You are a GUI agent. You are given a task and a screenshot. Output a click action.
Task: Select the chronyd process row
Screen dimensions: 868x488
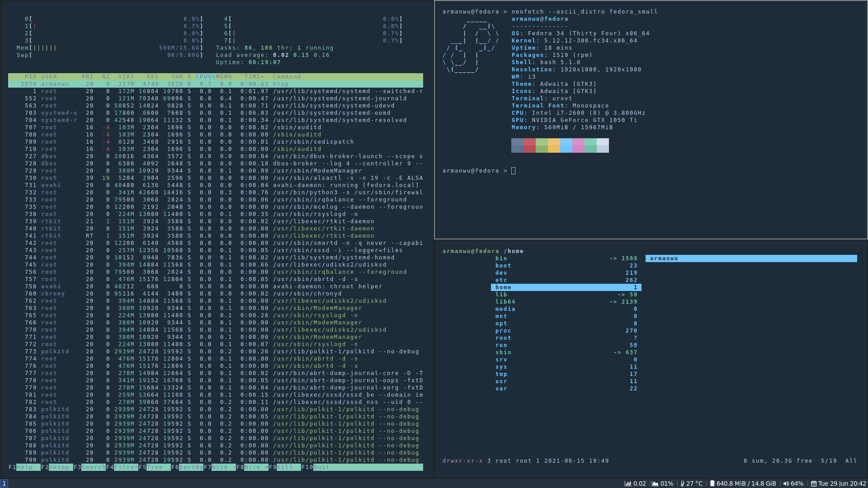tap(216, 294)
